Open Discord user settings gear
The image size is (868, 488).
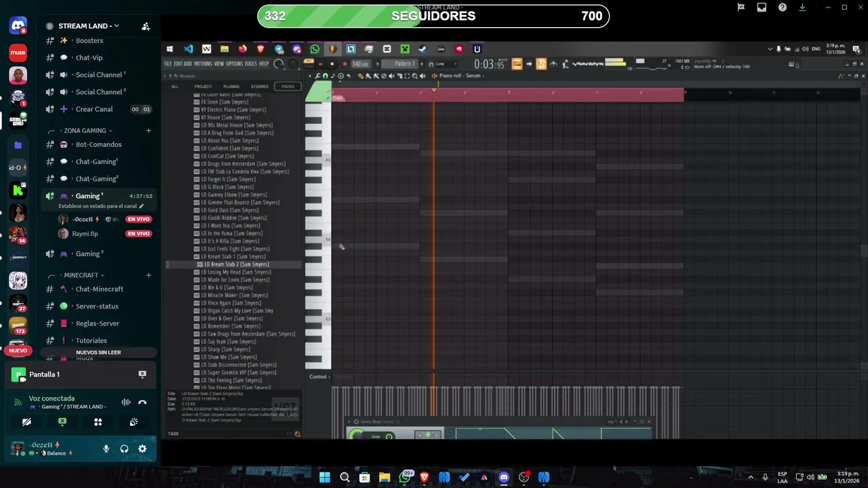tap(142, 449)
